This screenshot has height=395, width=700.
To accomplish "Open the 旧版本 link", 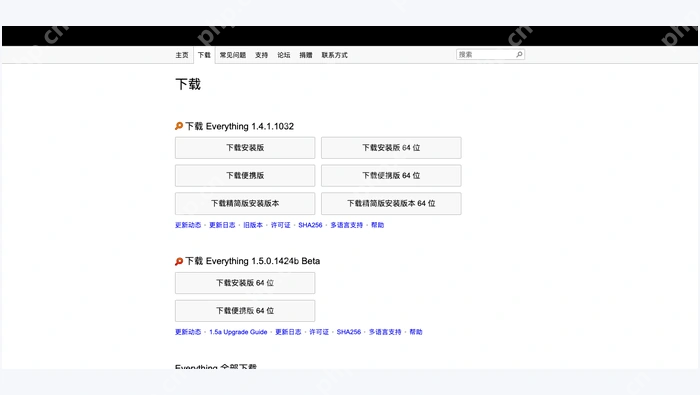I will tap(253, 225).
